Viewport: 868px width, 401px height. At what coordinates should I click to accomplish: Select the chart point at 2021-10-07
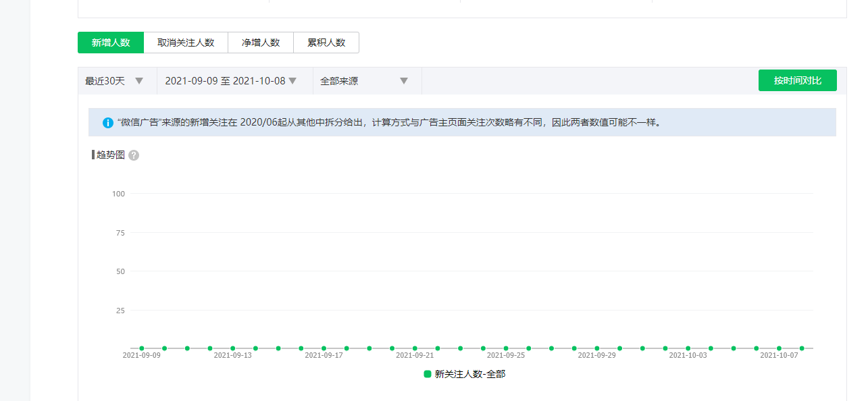(x=779, y=348)
